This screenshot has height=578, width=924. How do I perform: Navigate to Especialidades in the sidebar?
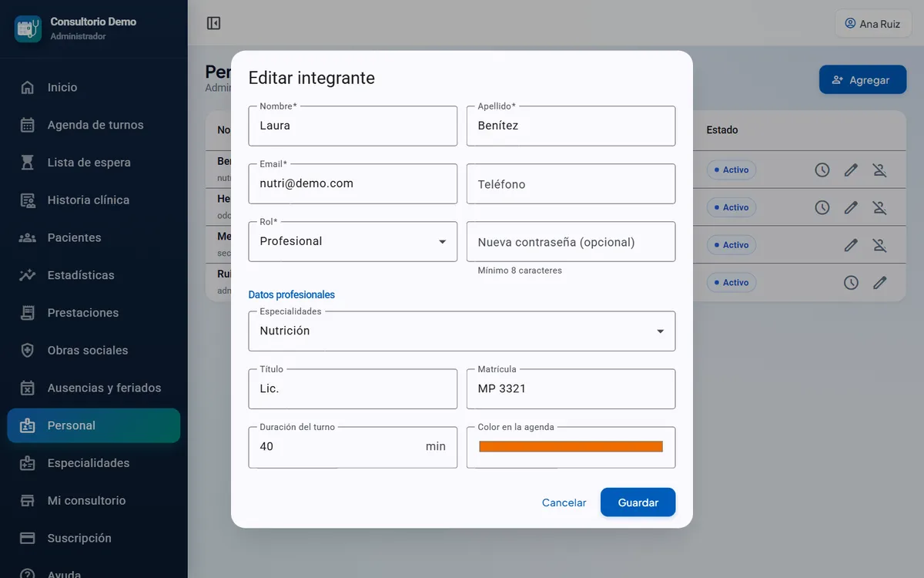94,463
